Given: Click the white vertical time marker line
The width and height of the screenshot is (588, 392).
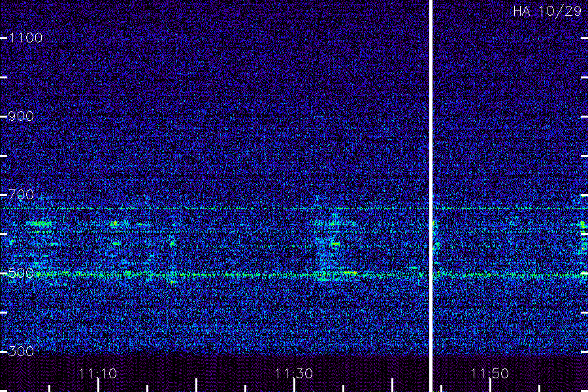Looking at the screenshot, I should (x=431, y=196).
